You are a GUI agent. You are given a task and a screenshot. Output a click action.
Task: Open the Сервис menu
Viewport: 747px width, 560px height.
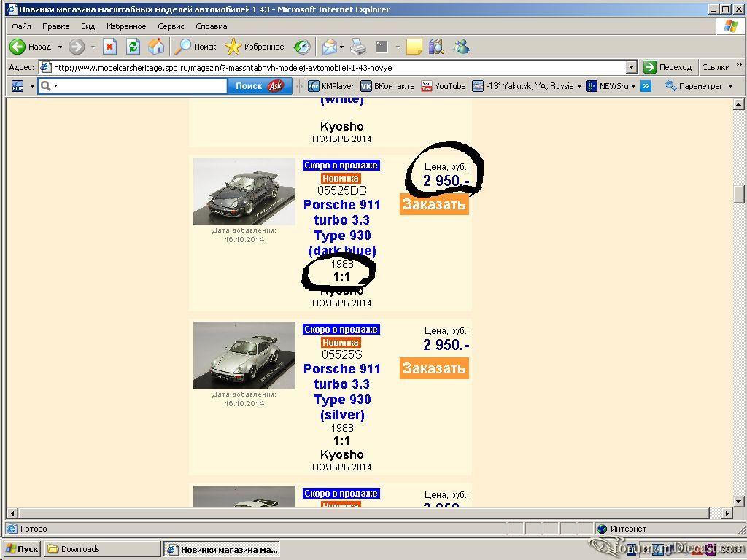tap(171, 26)
